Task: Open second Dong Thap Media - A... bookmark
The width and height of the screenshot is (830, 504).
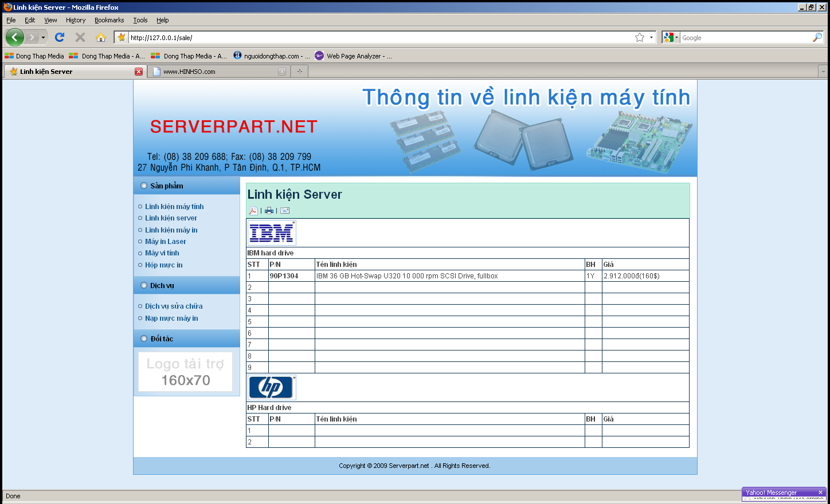Action: click(107, 56)
